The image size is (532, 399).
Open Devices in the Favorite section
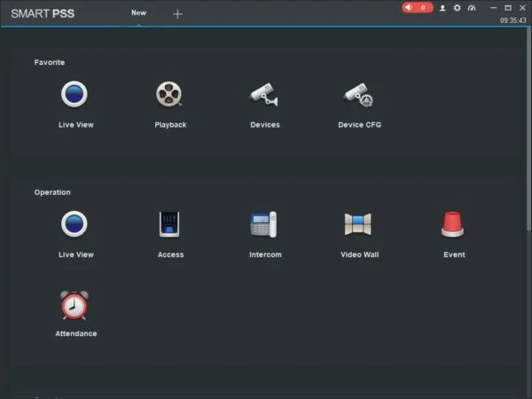264,94
